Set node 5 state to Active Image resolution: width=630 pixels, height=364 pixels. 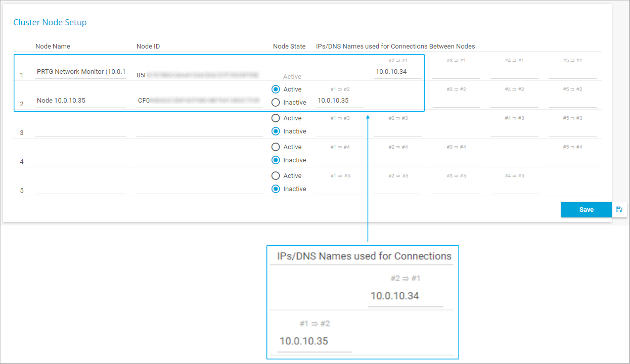[x=276, y=176]
